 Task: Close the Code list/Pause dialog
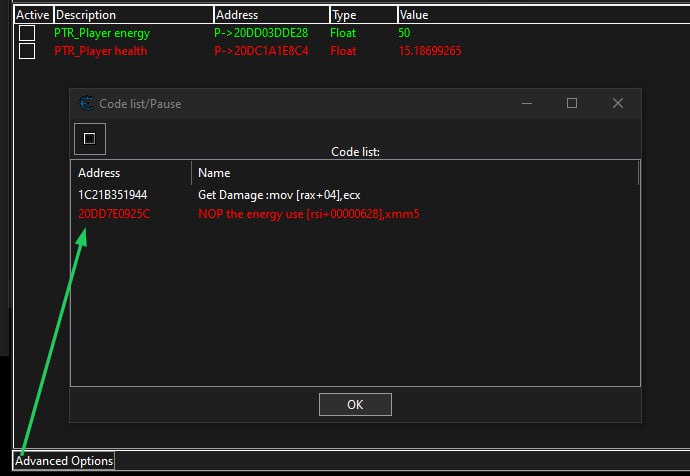click(618, 103)
